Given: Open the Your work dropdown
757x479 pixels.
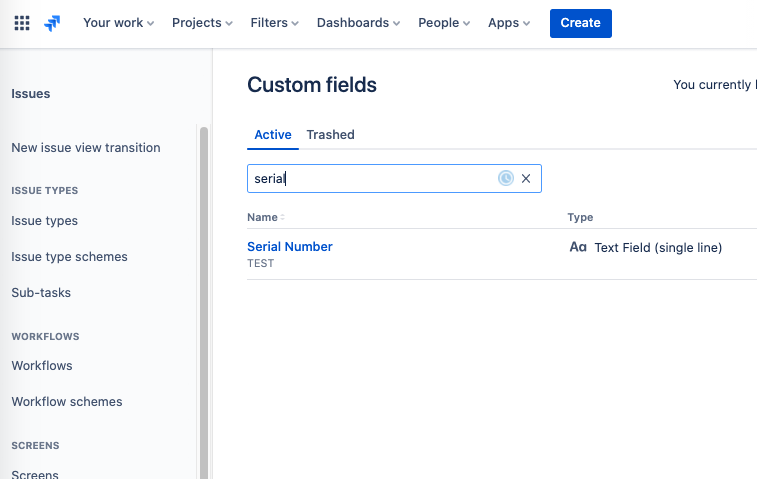Looking at the screenshot, I should tap(118, 23).
